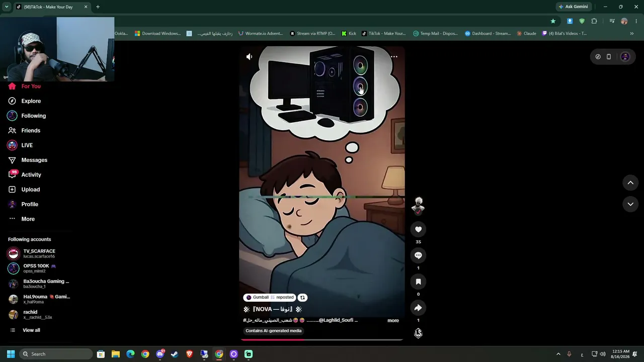Open the blue download extension icon
The height and width of the screenshot is (362, 644).
[570, 21]
